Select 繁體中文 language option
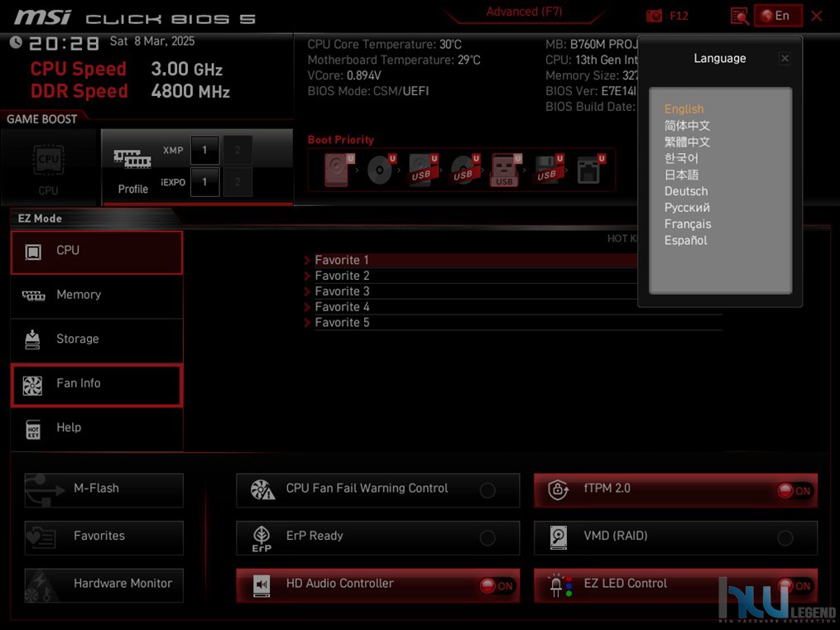The image size is (840, 630). (x=687, y=142)
